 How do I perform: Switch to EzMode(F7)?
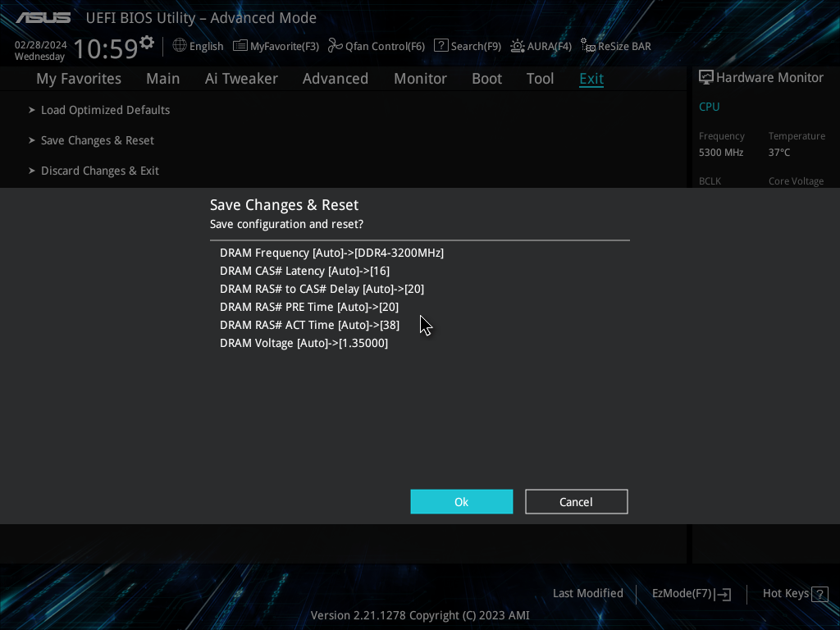691,594
